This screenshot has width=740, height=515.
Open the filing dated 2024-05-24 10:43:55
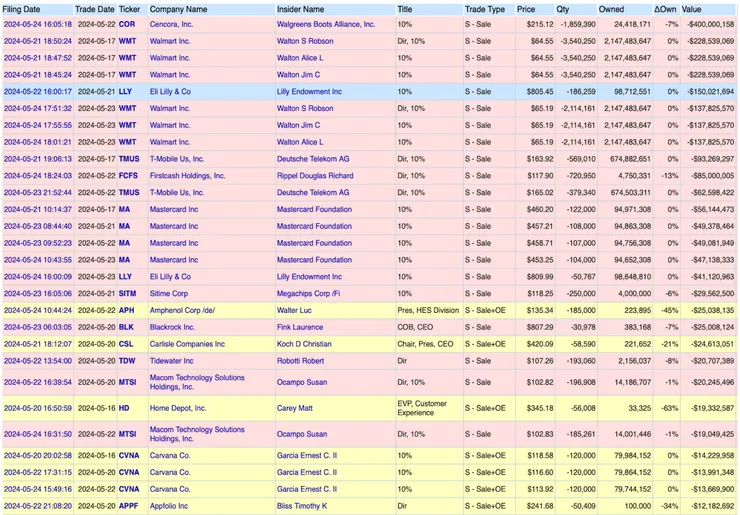click(38, 260)
